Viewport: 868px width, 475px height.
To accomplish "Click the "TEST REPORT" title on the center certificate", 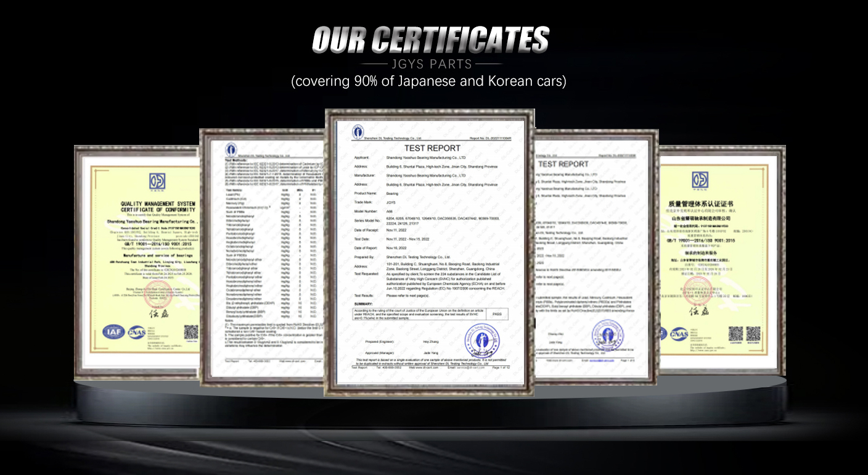I will coord(432,148).
